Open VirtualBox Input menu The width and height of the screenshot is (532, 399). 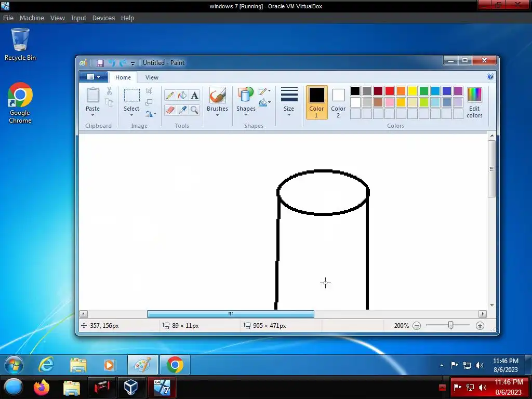pos(78,18)
